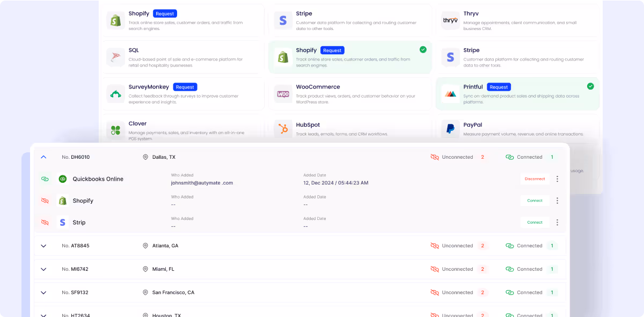
Task: Click location pin next to San Francisco, CA
Action: (145, 292)
